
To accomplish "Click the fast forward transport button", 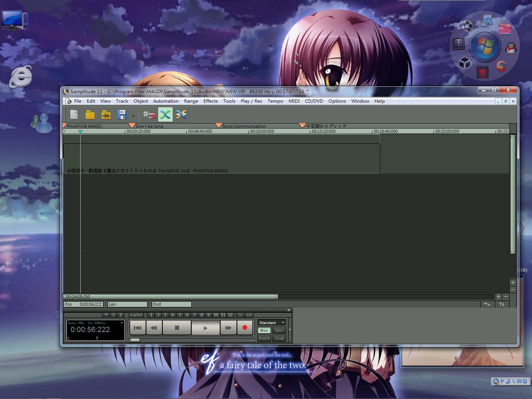I will click(228, 328).
